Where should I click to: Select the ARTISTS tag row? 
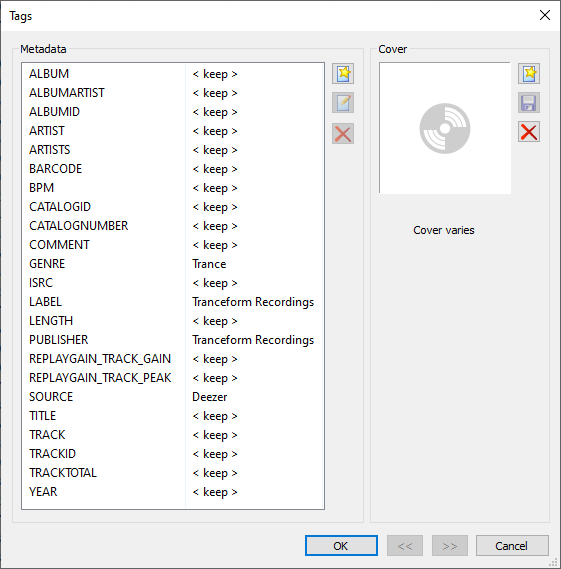pos(173,150)
